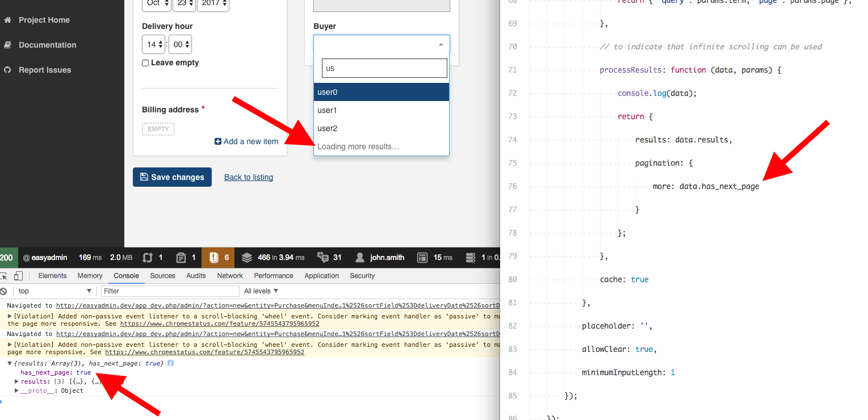Open the security panel for john.smith
The image size is (868, 420).
[x=379, y=257]
